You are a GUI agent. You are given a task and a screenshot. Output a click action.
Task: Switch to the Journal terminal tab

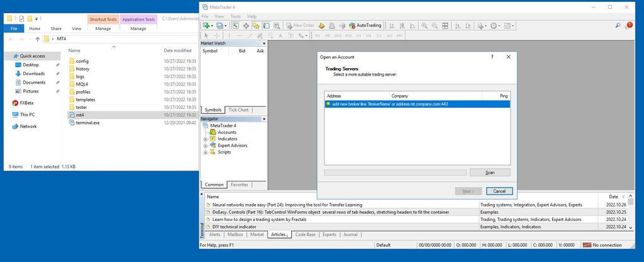point(350,234)
